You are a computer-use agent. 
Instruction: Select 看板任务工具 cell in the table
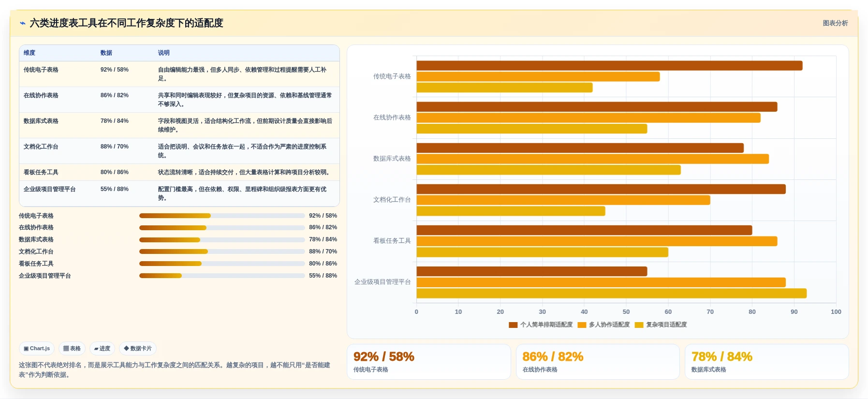click(41, 172)
